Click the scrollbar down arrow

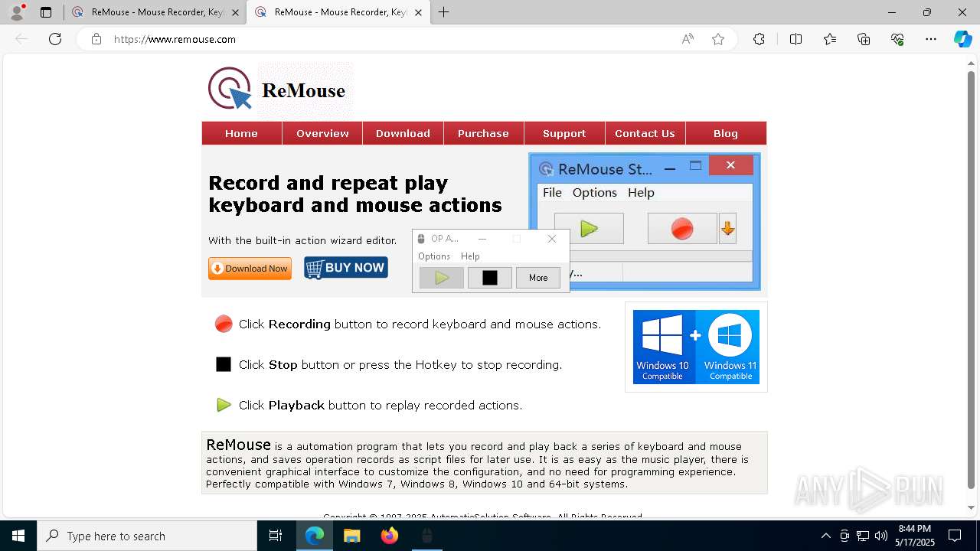[972, 507]
